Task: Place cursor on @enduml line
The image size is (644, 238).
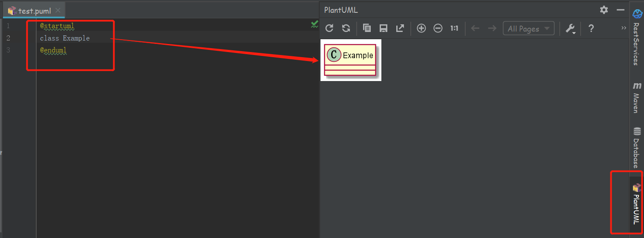Action: coord(53,50)
